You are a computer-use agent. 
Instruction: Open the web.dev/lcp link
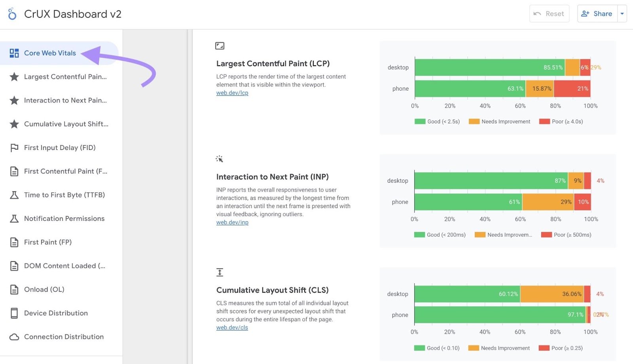pyautogui.click(x=232, y=93)
